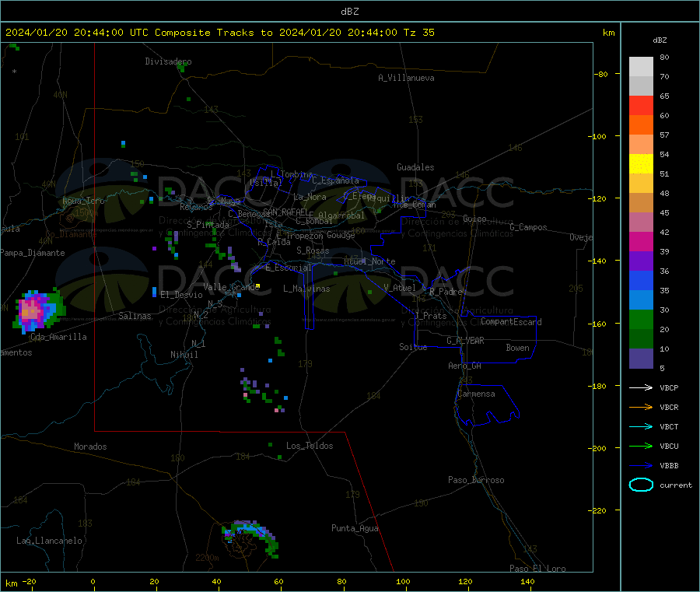Click the dBZ title at top
Image resolution: width=700 pixels, height=592 pixels.
(349, 11)
